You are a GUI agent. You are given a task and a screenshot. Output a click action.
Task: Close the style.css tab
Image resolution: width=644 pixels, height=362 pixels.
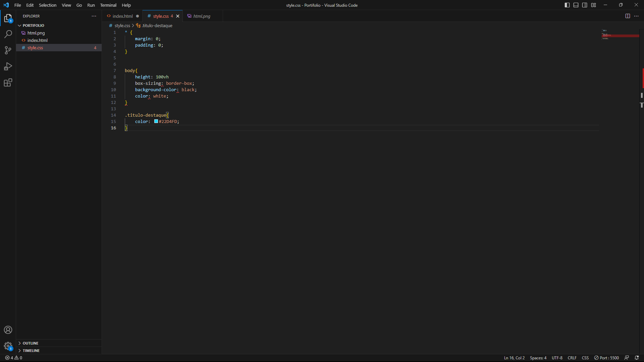click(x=178, y=16)
